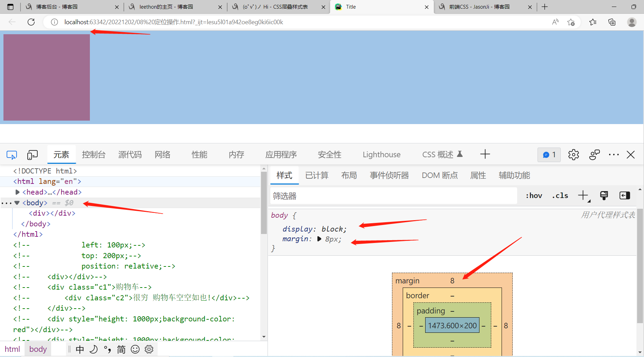Screen dimensions: 644x357
Task: Click the IME moon half-width icon
Action: point(93,349)
